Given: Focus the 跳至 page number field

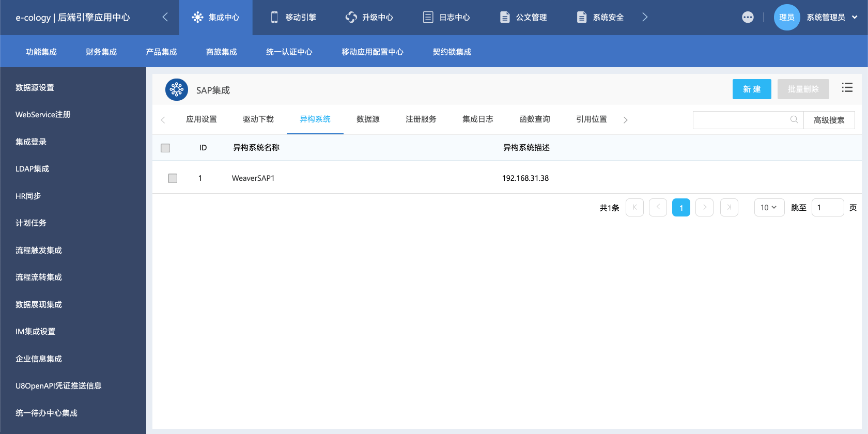Looking at the screenshot, I should point(828,207).
